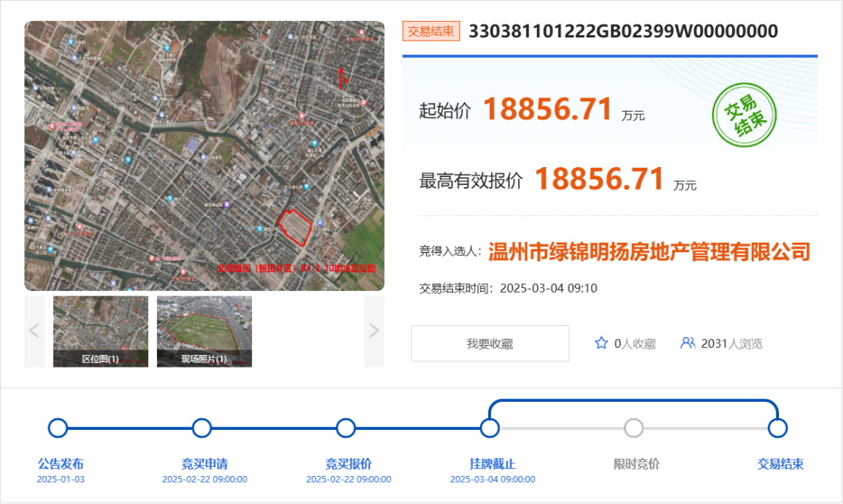Click the orange 交易结束 status tag

coord(431,31)
